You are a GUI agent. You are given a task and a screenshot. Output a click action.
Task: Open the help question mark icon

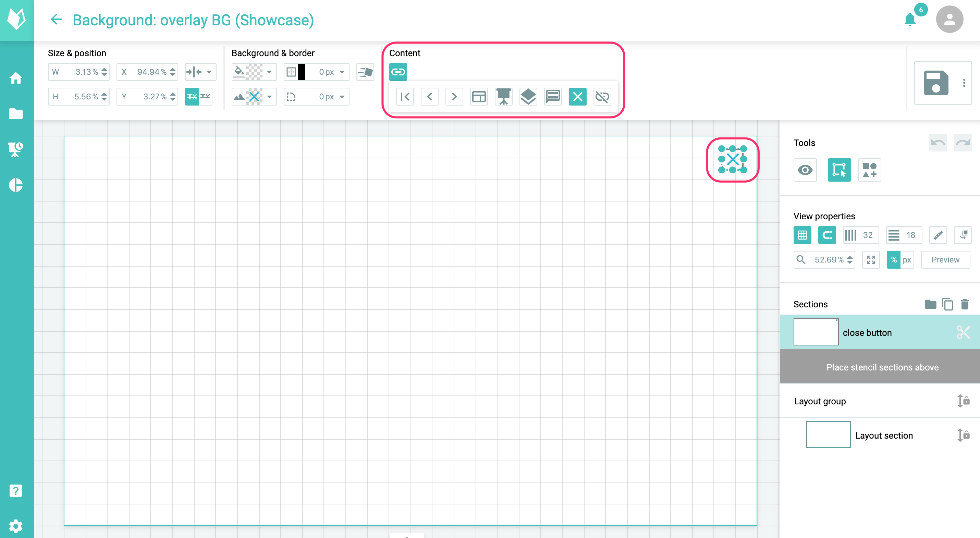click(16, 491)
